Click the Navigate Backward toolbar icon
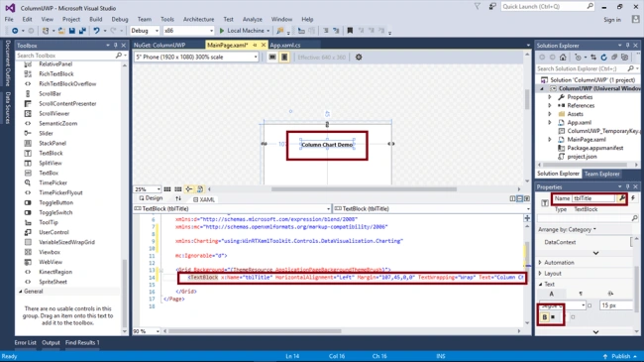644x362 pixels. pyautogui.click(x=15, y=31)
